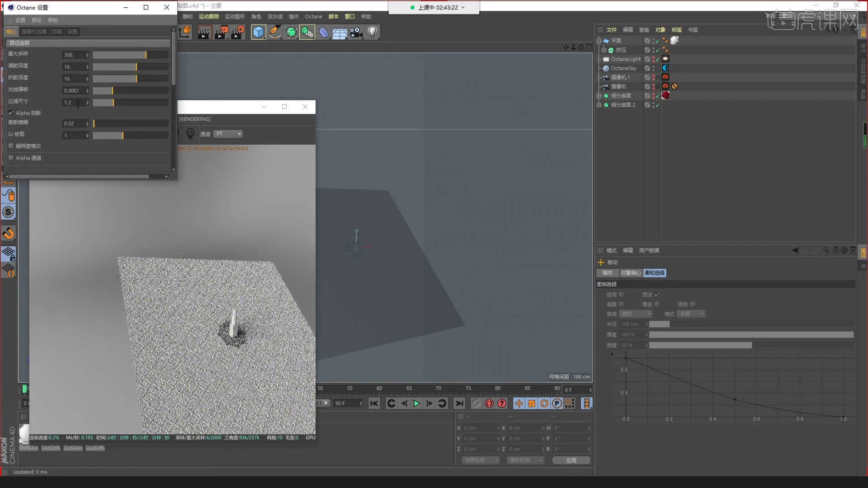
Task: Click the location pin icon in render window
Action: (x=190, y=134)
